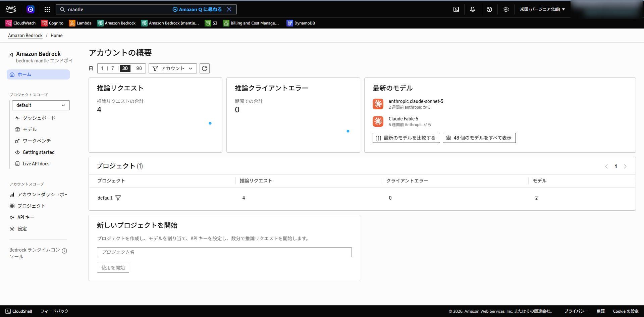Open the S3 shortcut

(211, 23)
